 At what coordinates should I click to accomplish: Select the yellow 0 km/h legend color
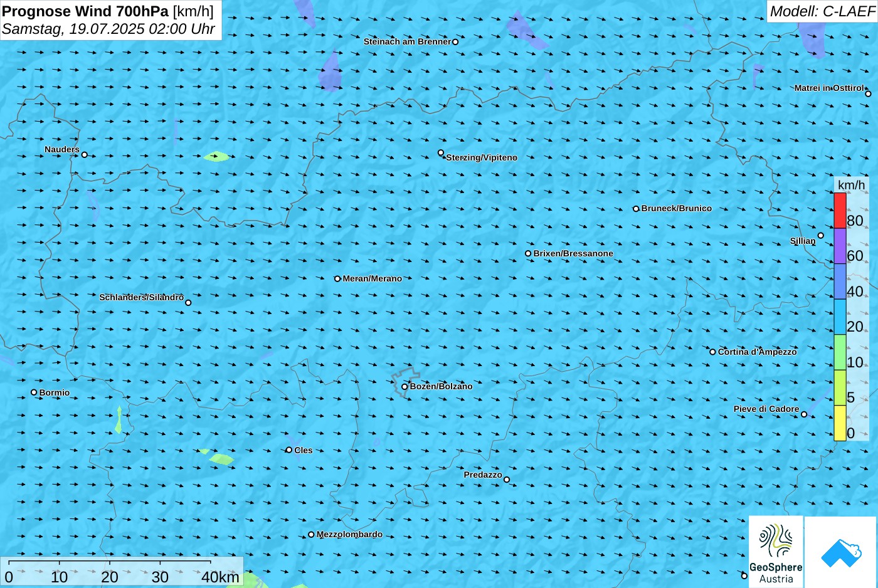coord(840,423)
